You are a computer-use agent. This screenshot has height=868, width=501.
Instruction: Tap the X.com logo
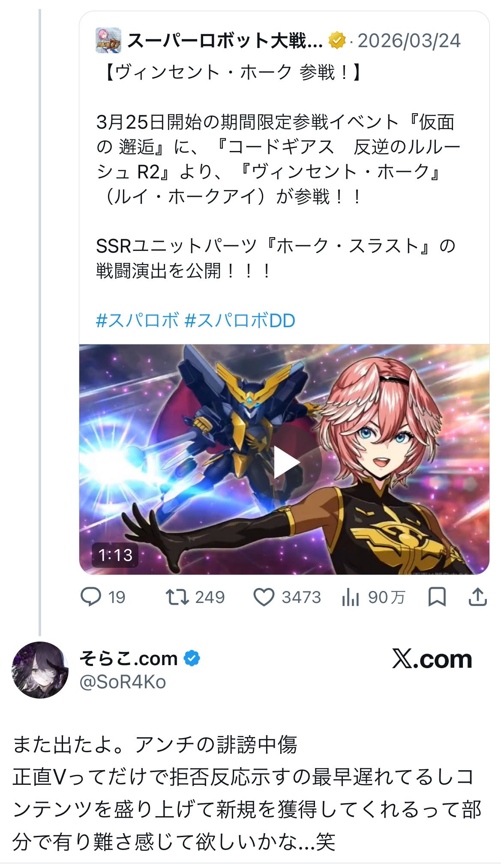[432, 659]
